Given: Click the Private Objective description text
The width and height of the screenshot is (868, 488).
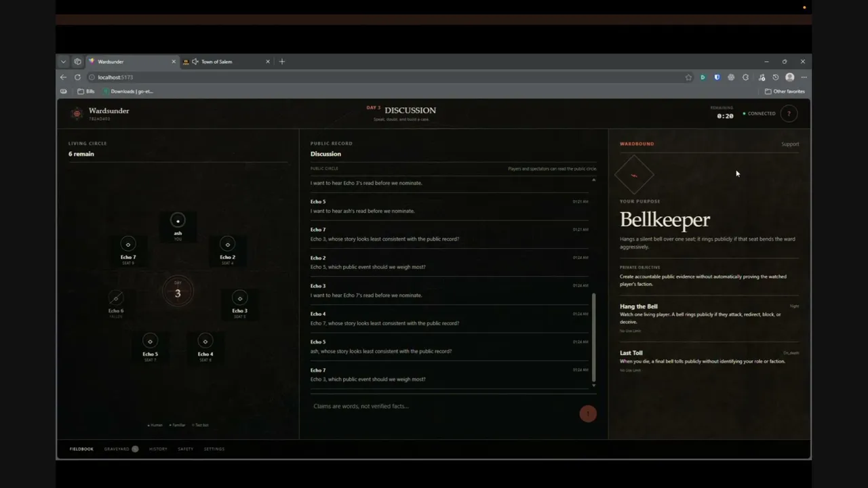Looking at the screenshot, I should pyautogui.click(x=703, y=281).
